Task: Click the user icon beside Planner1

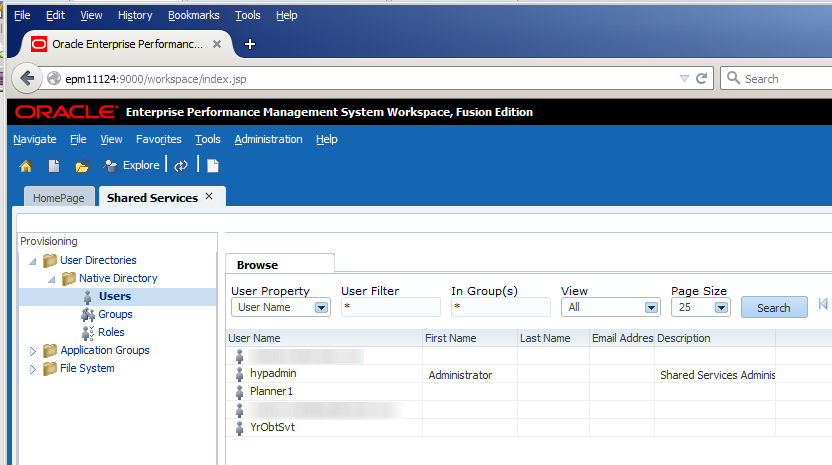Action: pos(239,392)
